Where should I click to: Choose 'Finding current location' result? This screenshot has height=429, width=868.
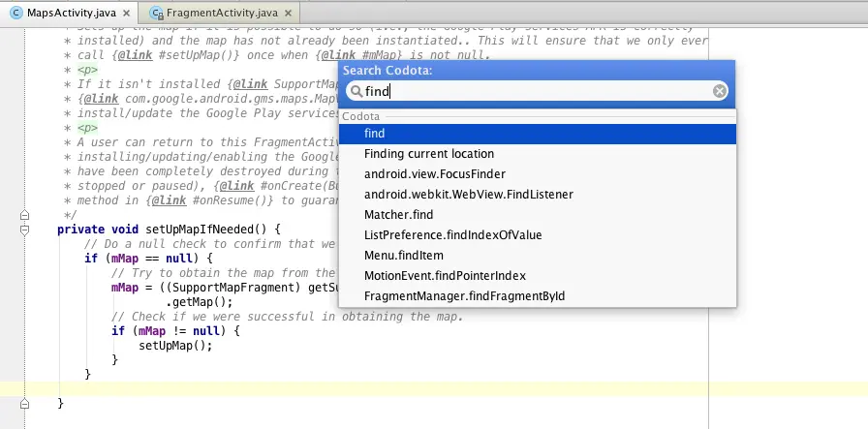click(x=537, y=154)
